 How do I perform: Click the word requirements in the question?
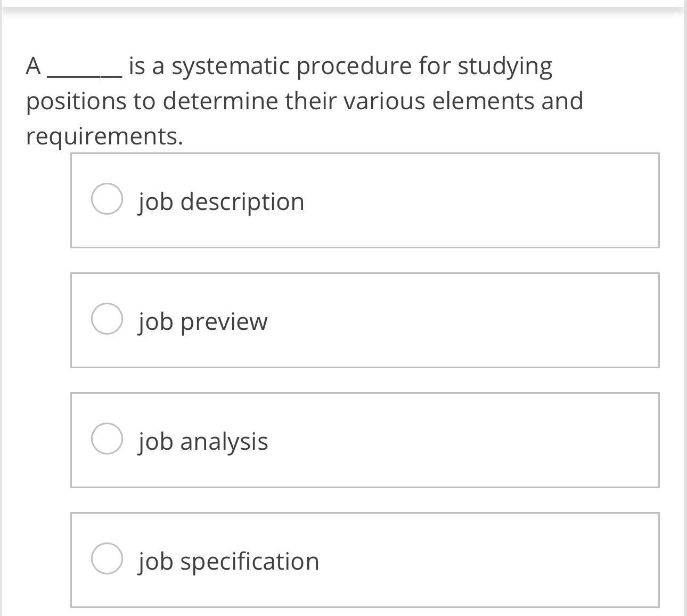(104, 136)
